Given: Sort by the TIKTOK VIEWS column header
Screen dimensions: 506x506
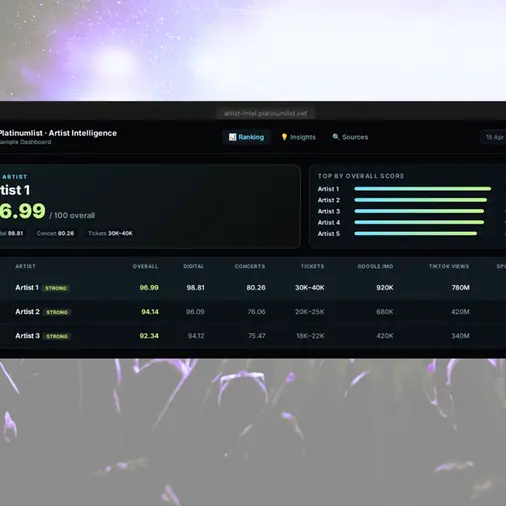Looking at the screenshot, I should [449, 266].
